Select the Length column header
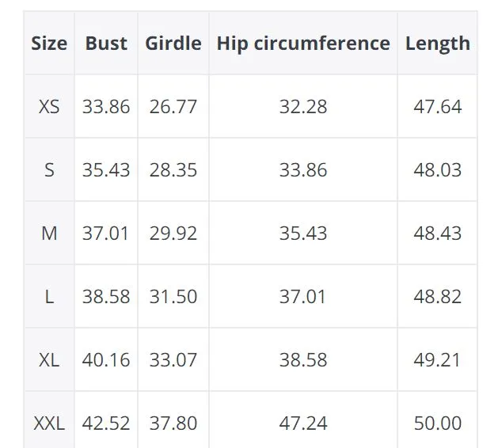 437,44
